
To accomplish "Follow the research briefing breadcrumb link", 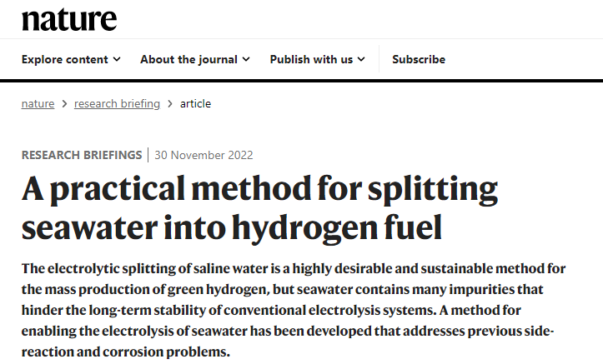I will (117, 103).
